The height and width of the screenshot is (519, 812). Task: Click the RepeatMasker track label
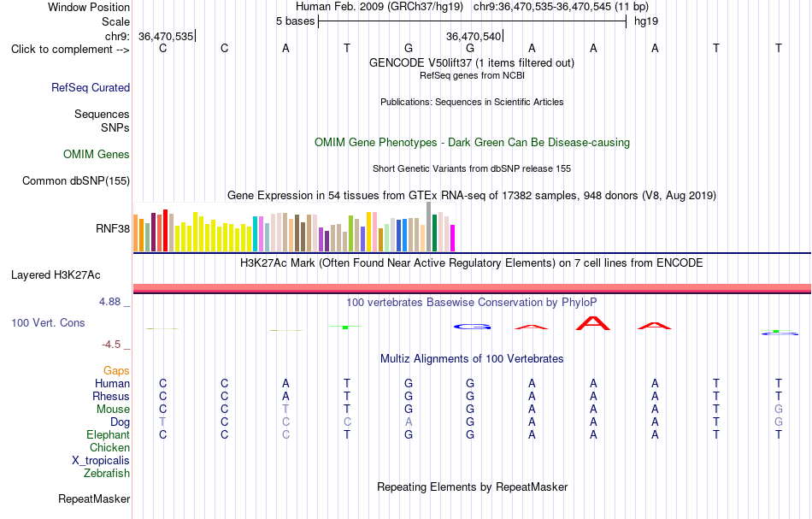[94, 498]
